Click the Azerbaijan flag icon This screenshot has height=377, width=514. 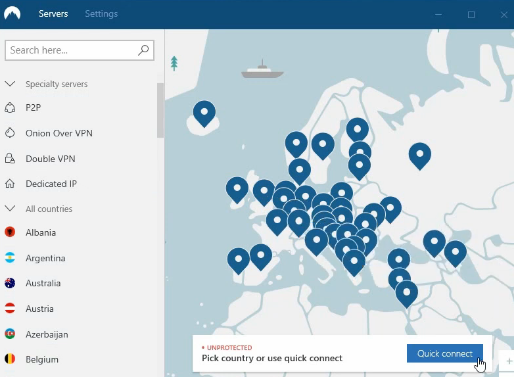coord(10,334)
